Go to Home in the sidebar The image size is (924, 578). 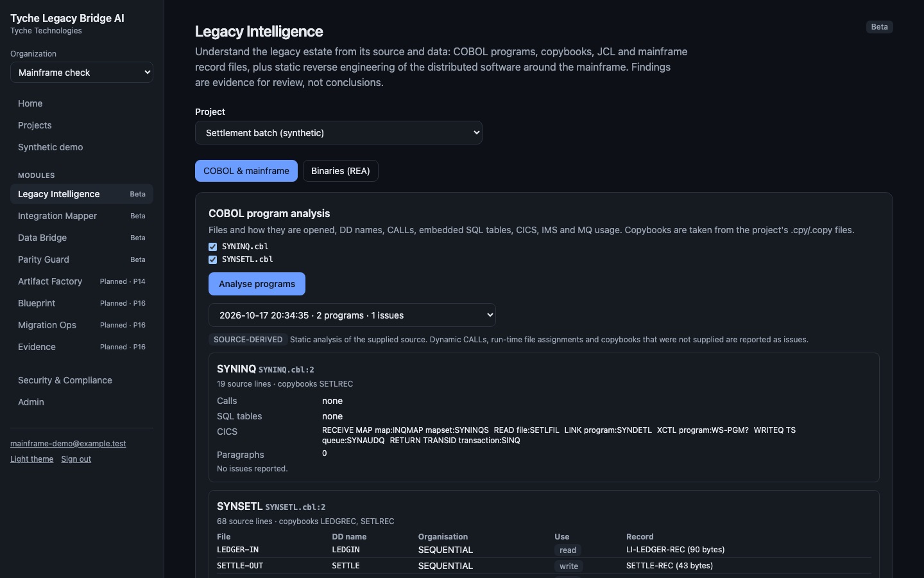click(81, 103)
